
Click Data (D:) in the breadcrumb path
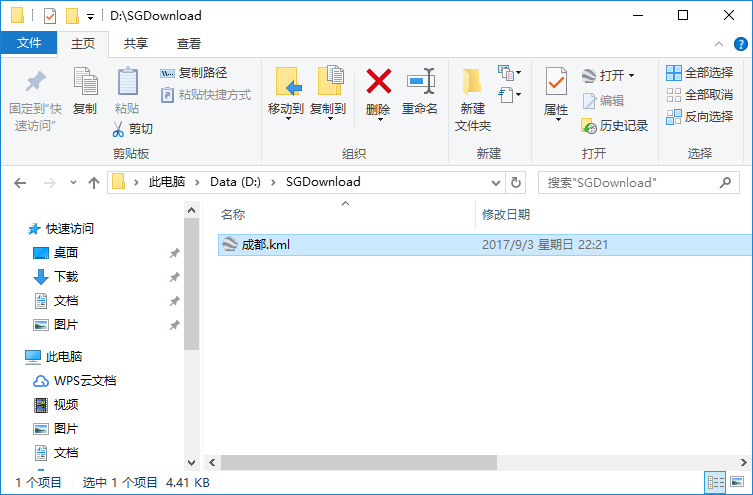235,182
